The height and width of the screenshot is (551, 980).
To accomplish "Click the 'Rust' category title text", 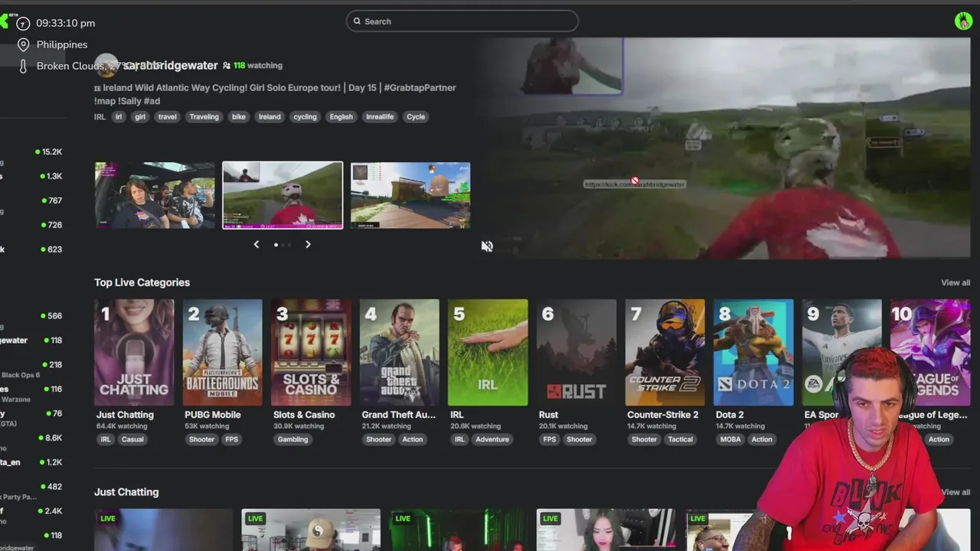I will [548, 415].
